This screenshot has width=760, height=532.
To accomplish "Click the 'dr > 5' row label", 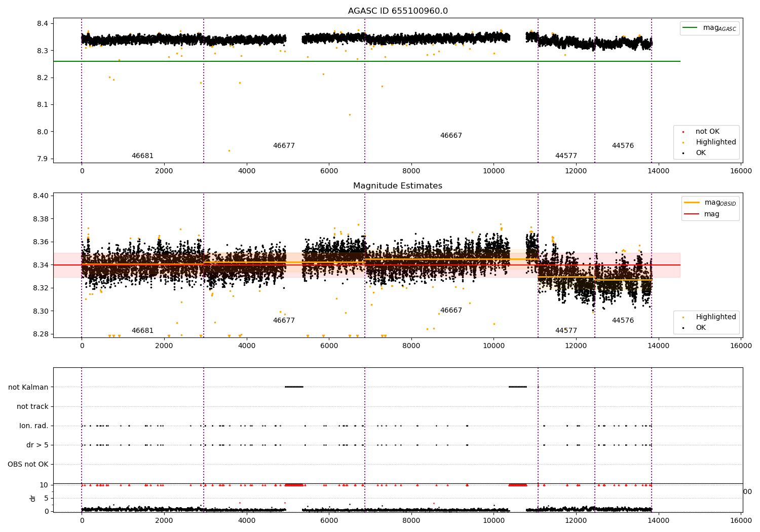I will tap(37, 445).
